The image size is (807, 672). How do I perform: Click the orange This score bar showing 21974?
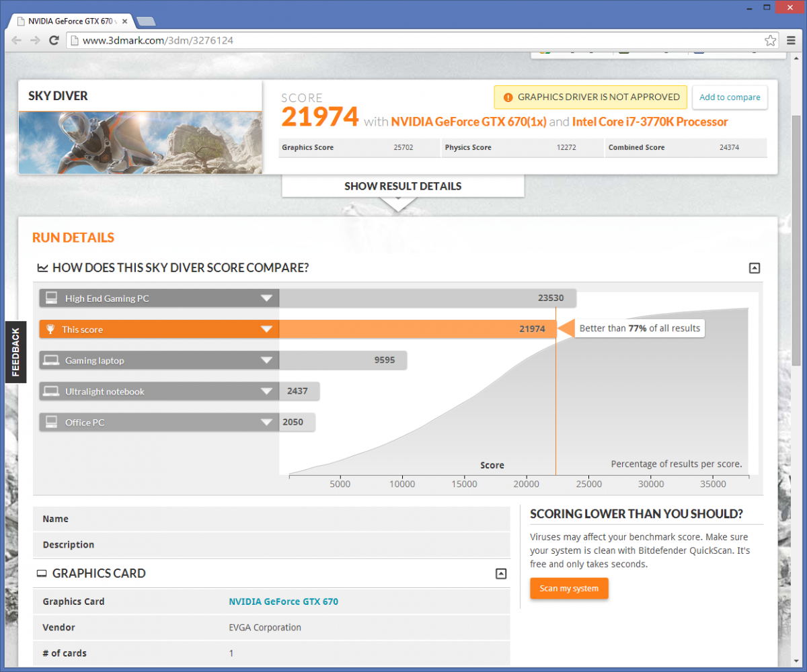pyautogui.click(x=417, y=329)
